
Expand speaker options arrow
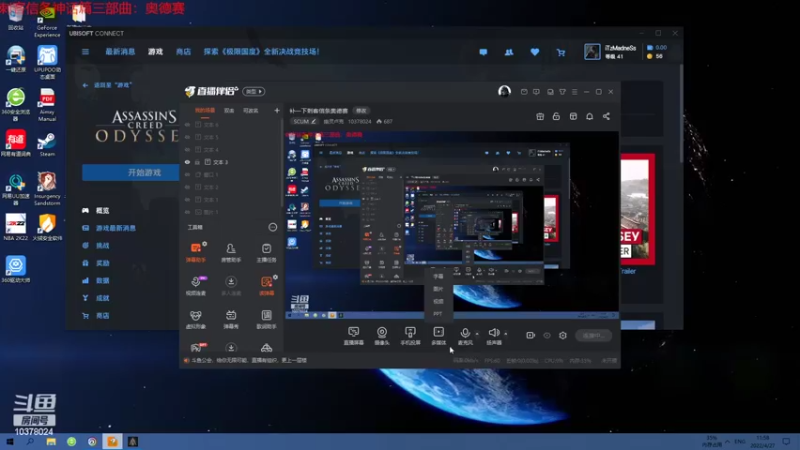tap(506, 334)
